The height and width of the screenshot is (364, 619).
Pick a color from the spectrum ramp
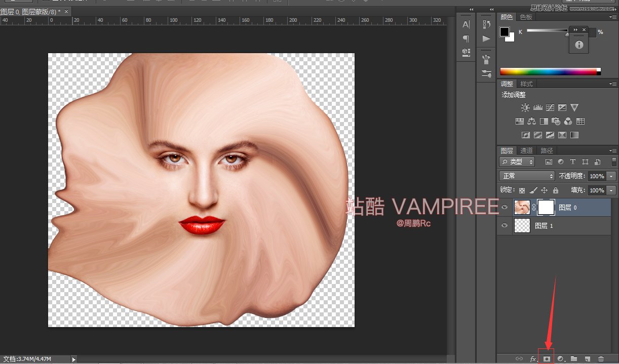(x=550, y=72)
